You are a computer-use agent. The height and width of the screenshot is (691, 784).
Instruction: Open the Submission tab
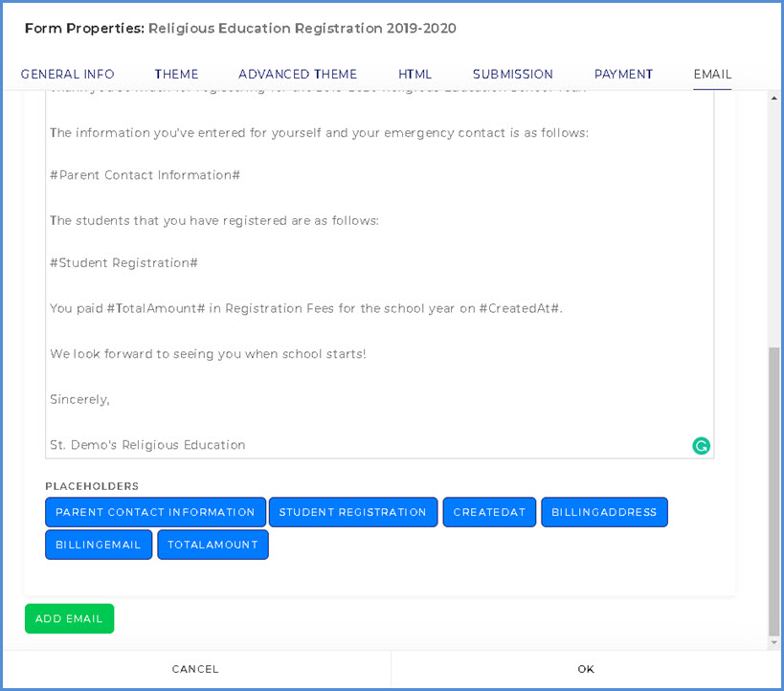pos(513,75)
